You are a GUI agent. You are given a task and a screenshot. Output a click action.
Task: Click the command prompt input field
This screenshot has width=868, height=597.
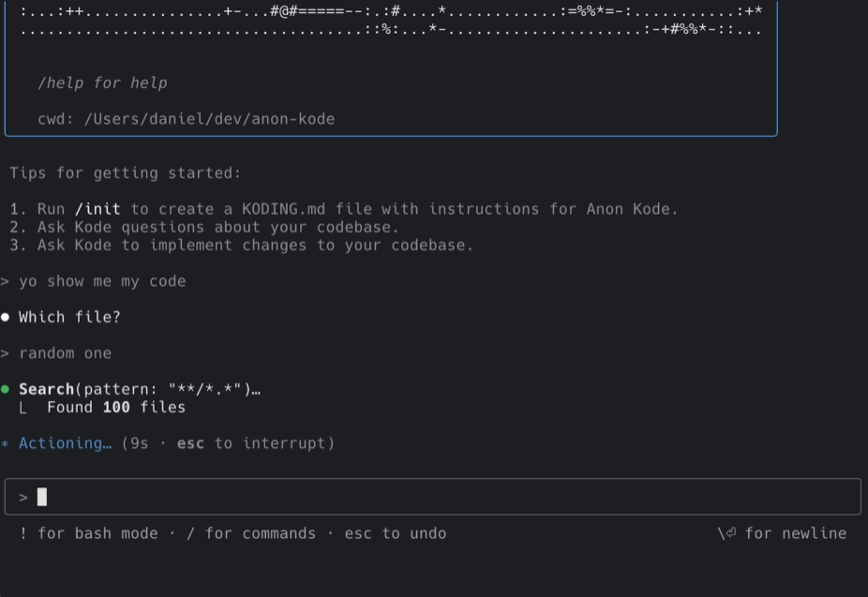click(x=433, y=497)
